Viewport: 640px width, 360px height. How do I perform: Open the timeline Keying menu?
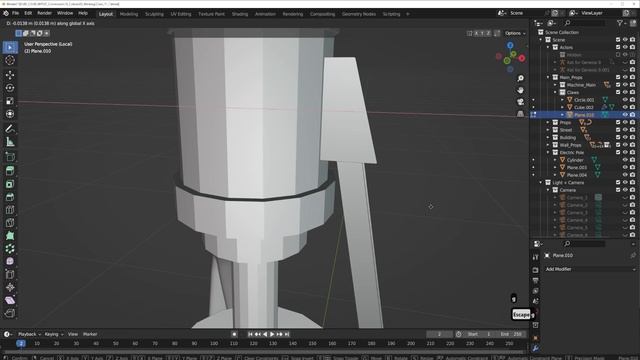(53, 334)
